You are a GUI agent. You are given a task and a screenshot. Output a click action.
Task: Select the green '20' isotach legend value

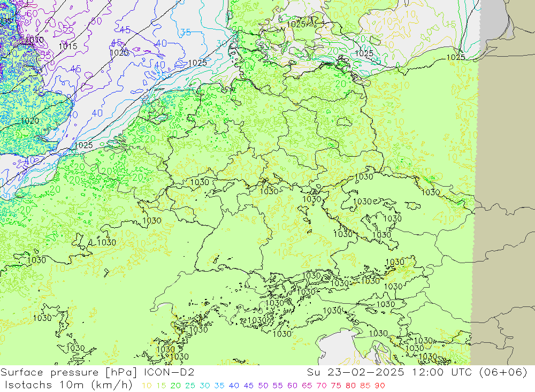click(x=175, y=386)
